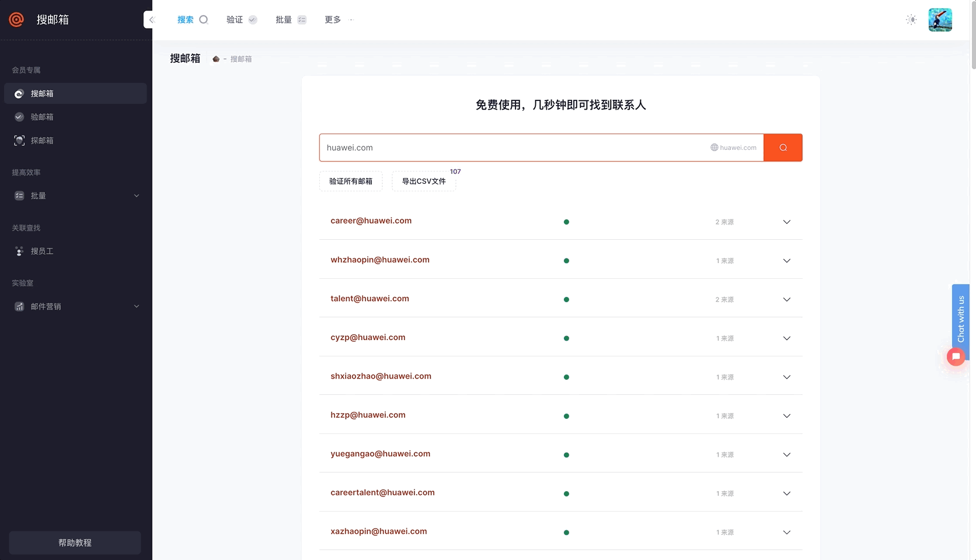
Task: Click the 搜邮箱 logo icon
Action: tap(16, 19)
